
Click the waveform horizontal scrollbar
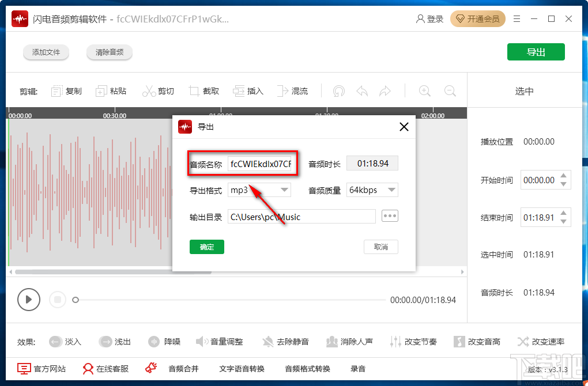(113, 272)
